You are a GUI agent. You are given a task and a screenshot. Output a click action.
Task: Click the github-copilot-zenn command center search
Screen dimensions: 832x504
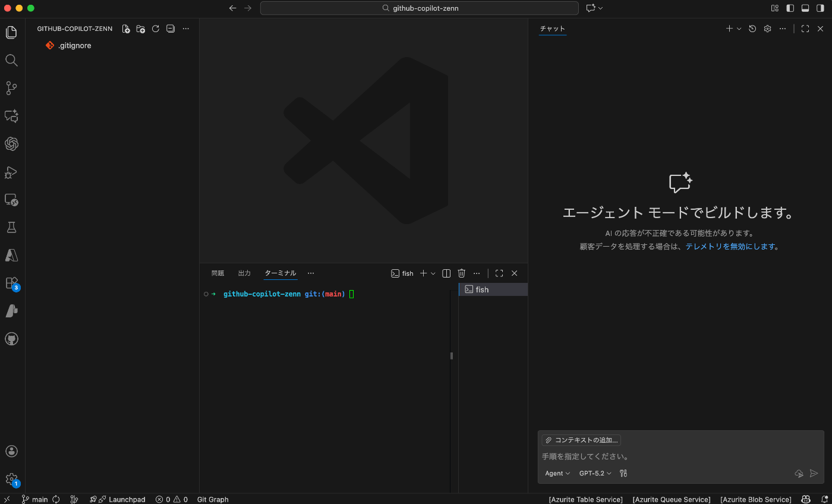click(420, 8)
